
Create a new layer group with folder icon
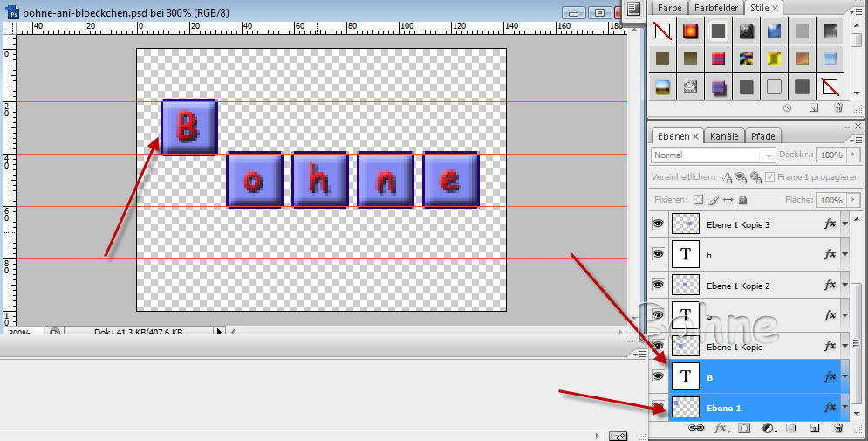tap(791, 428)
